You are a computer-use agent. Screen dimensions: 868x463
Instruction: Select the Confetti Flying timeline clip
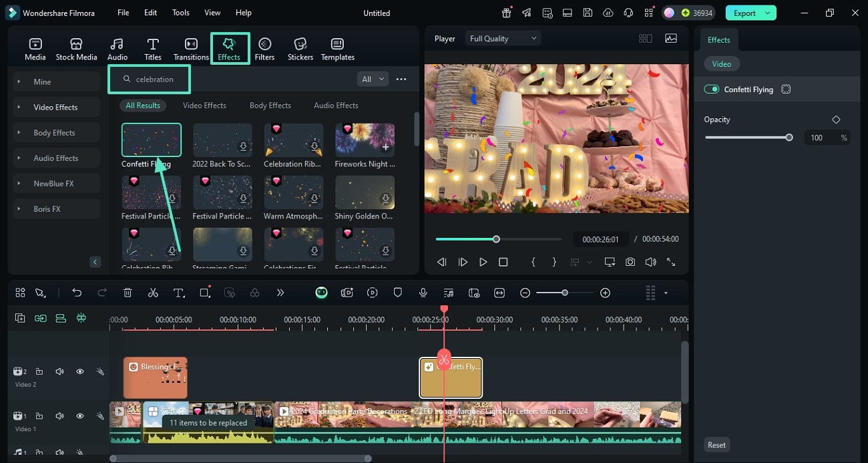point(451,377)
